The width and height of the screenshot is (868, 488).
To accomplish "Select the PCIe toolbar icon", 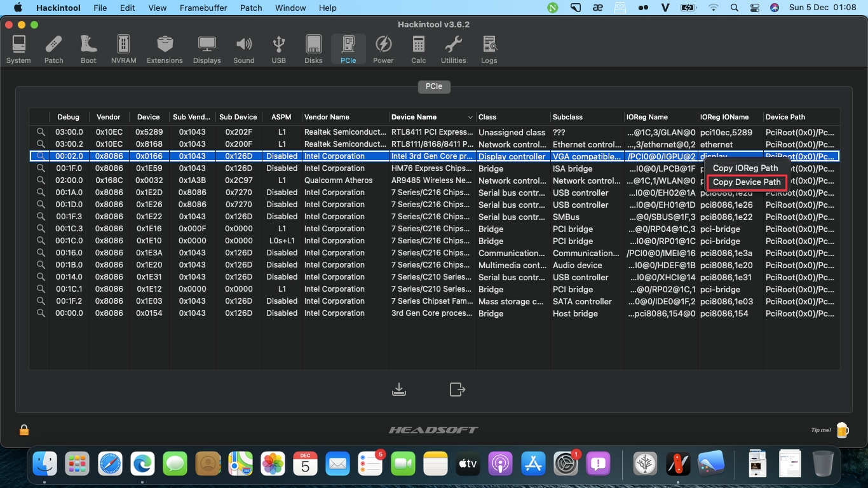I will pyautogui.click(x=348, y=50).
